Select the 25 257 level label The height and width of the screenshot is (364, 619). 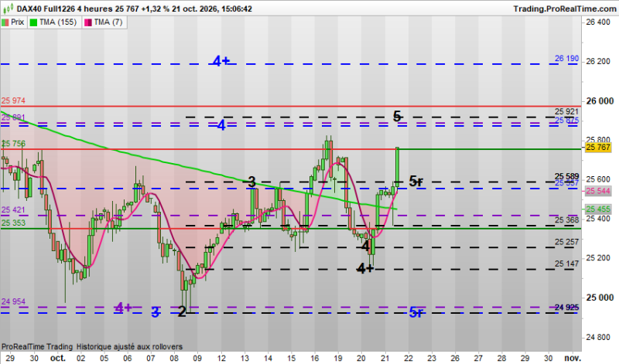point(566,242)
